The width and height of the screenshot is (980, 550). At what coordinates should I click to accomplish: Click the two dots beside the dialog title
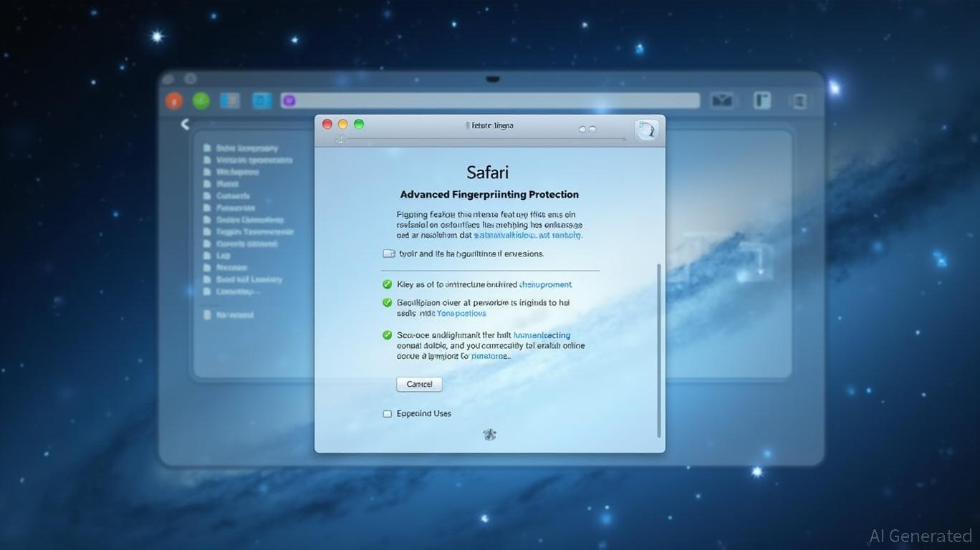(587, 129)
